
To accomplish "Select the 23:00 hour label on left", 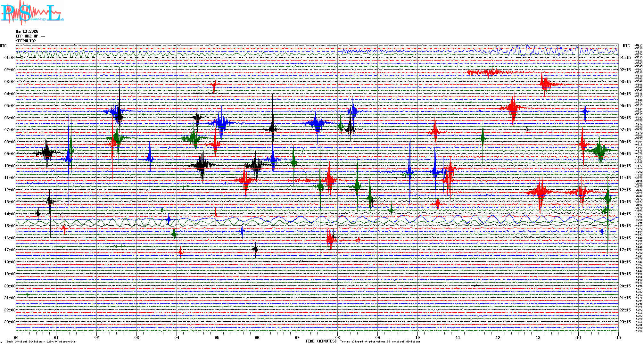I will [10, 322].
